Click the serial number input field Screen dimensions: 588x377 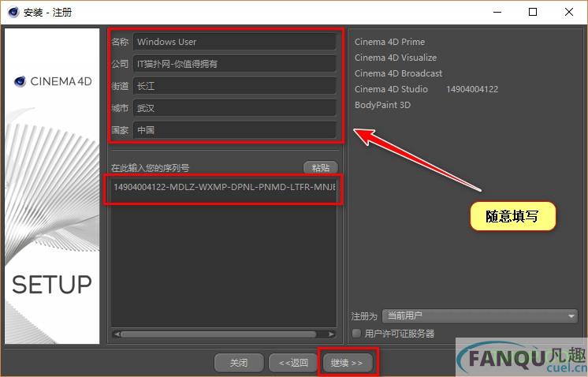(x=224, y=188)
